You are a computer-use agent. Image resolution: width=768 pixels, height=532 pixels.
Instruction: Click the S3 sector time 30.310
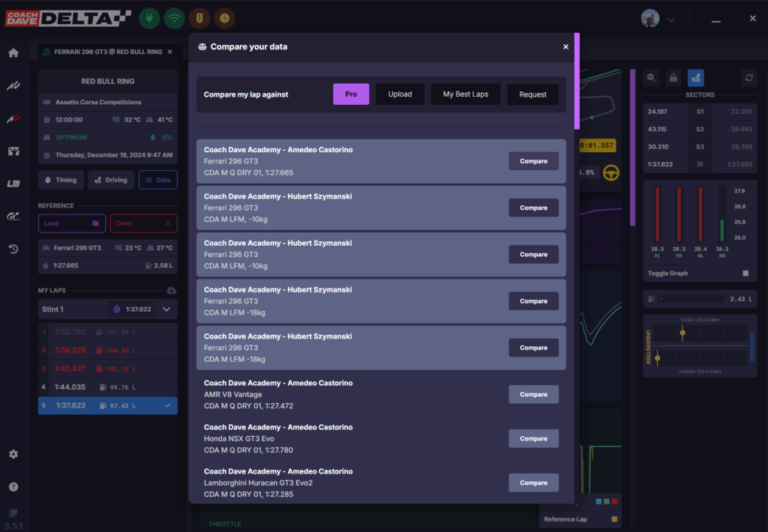point(658,147)
